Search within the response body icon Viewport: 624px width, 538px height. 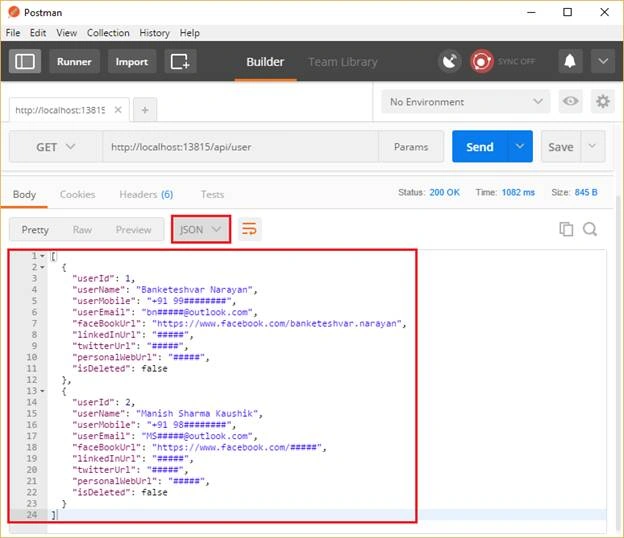(590, 229)
